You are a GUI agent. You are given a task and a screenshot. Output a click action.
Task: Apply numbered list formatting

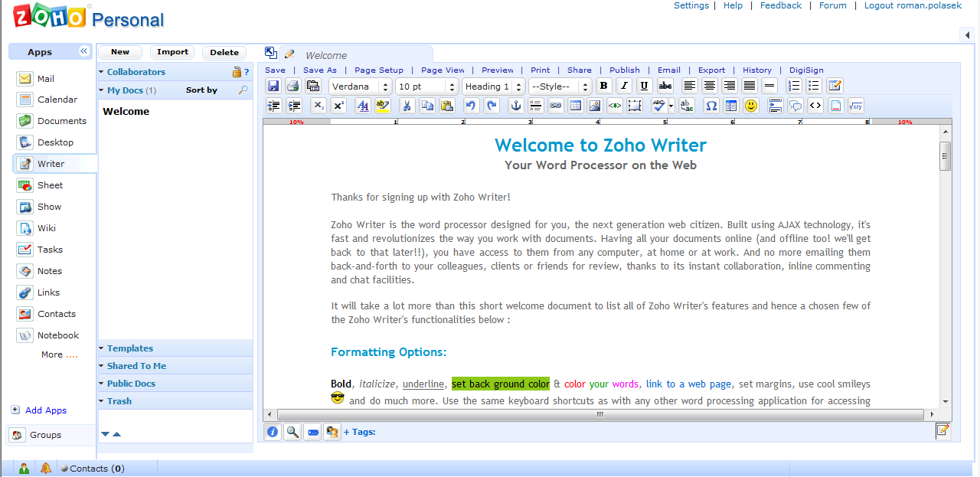[x=794, y=86]
